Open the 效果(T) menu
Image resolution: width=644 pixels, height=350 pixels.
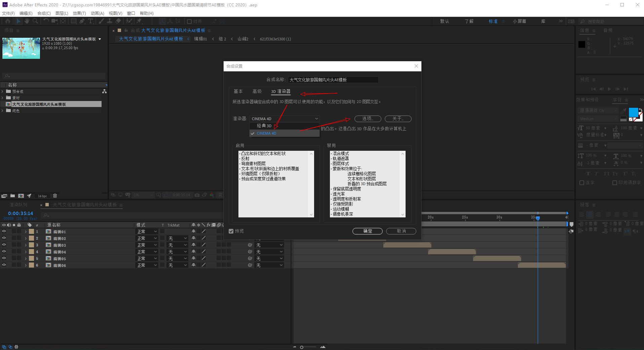79,13
